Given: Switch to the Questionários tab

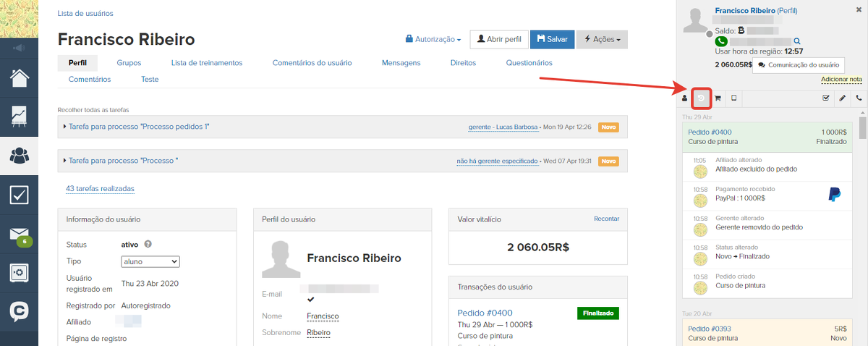Looking at the screenshot, I should pos(529,63).
